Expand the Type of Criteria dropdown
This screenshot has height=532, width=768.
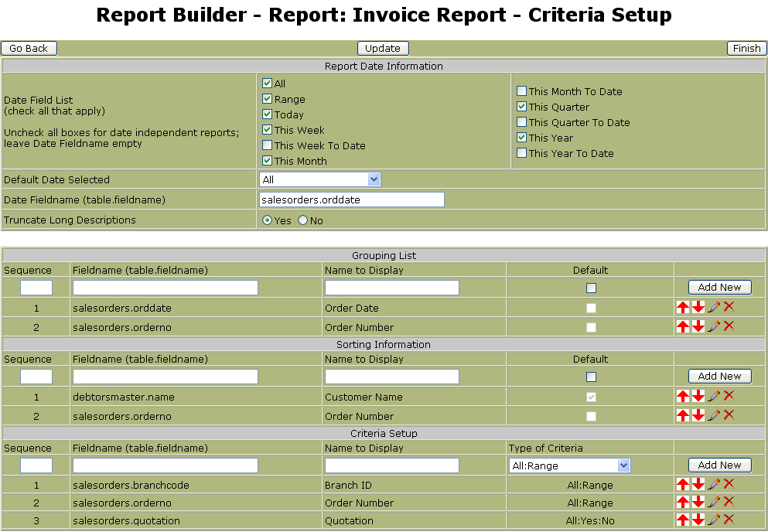click(x=569, y=465)
